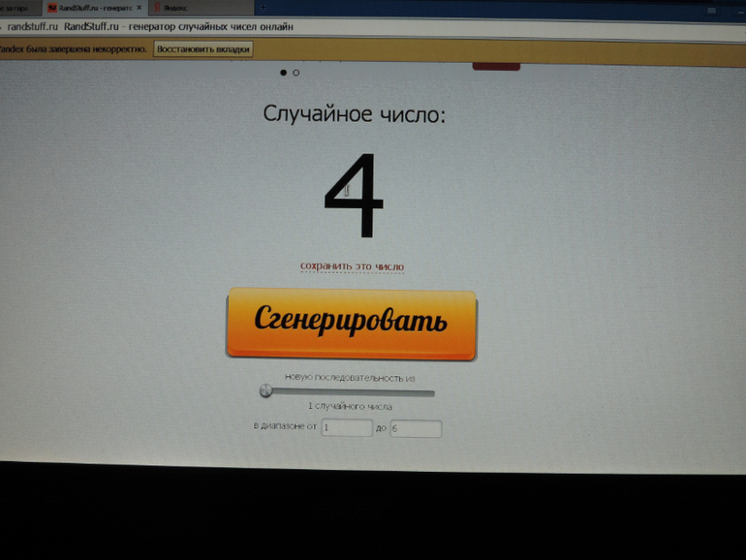The image size is (746, 560).
Task: Select the first filled carousel dot
Action: 283,73
